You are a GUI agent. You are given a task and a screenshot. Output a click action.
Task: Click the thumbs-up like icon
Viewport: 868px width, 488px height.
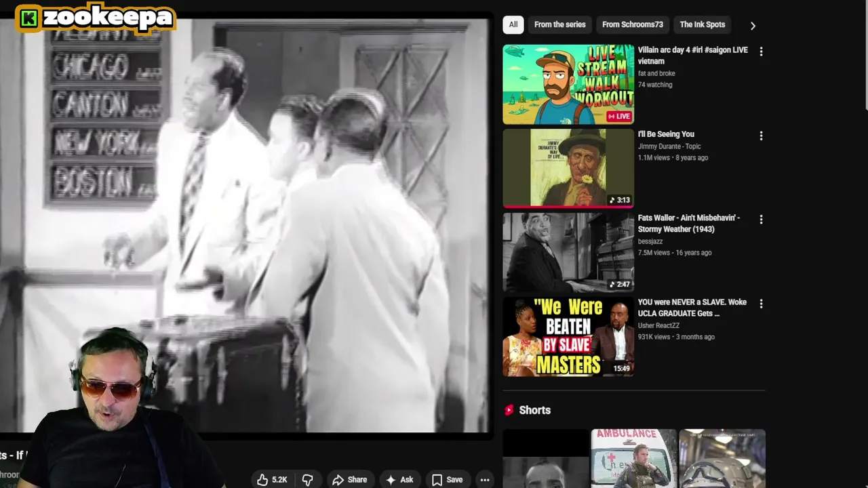(x=262, y=480)
